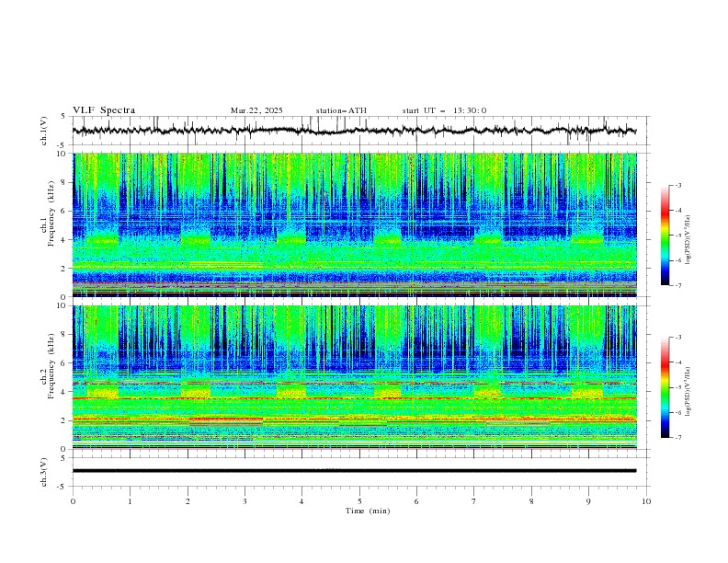Screen dimensions: 728x563
Task: Click the ch.2 frequency axis "10" tick
Action: pos(63,305)
